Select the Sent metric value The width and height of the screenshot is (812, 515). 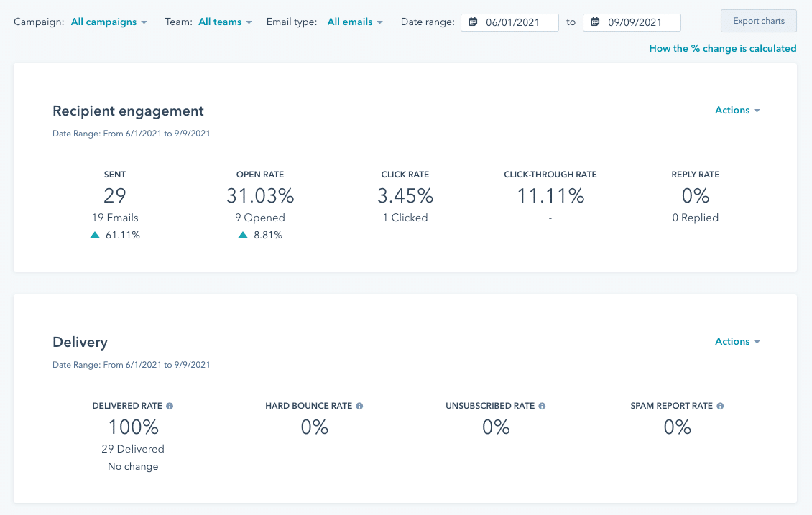coord(114,195)
